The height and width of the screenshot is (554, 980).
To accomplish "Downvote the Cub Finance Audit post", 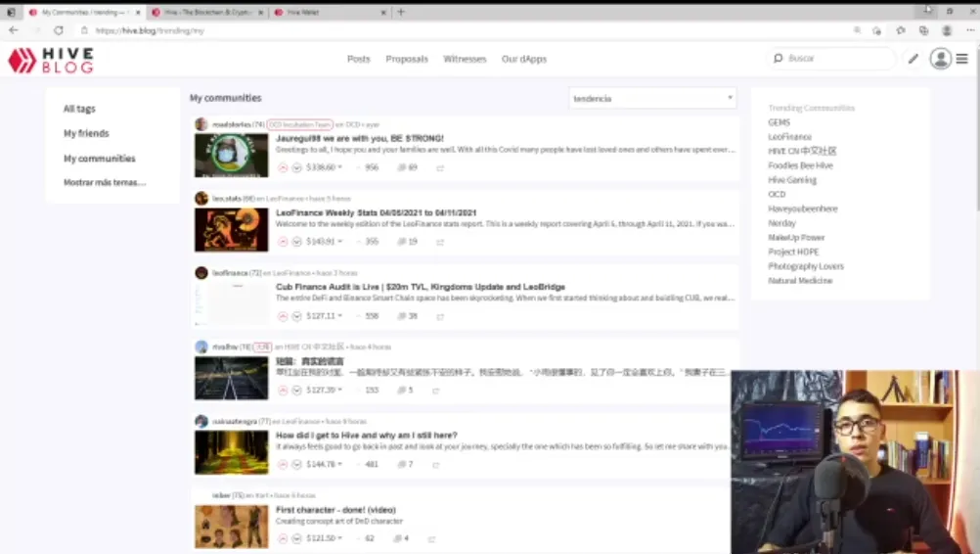I will (x=297, y=316).
